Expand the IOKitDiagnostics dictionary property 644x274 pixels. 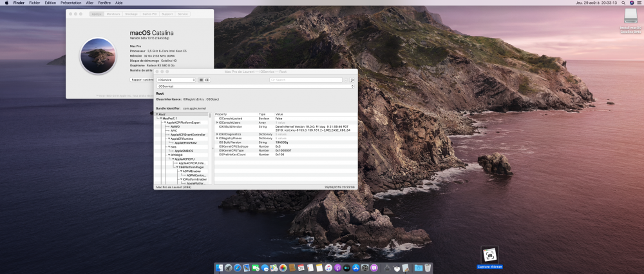coord(217,135)
